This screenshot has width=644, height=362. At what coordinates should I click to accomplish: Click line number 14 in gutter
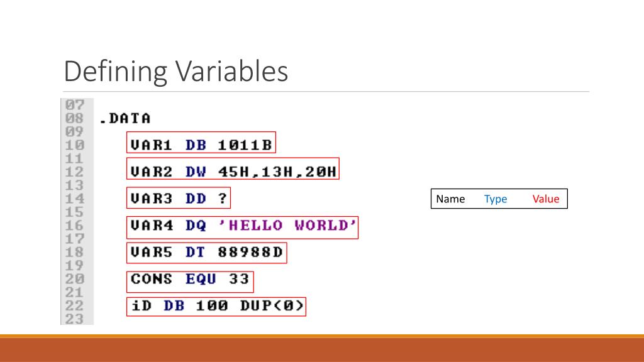[75, 199]
